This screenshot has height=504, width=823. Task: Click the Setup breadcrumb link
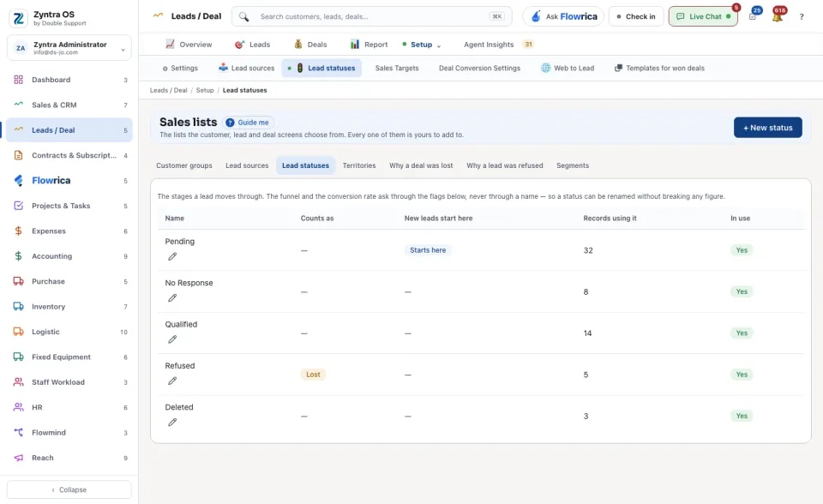pos(205,90)
